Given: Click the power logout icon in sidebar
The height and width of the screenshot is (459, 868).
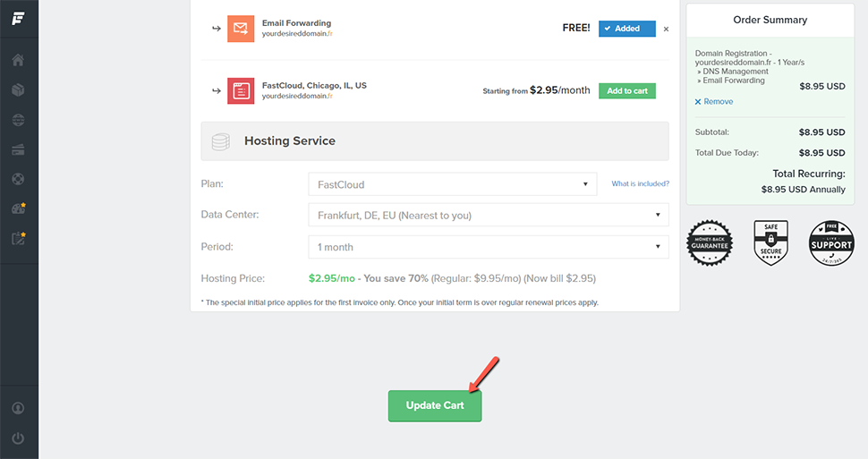Looking at the screenshot, I should [18, 438].
